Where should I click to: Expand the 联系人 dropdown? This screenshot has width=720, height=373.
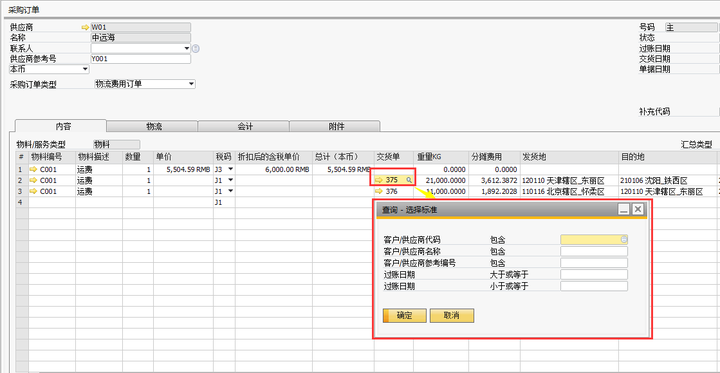point(187,48)
